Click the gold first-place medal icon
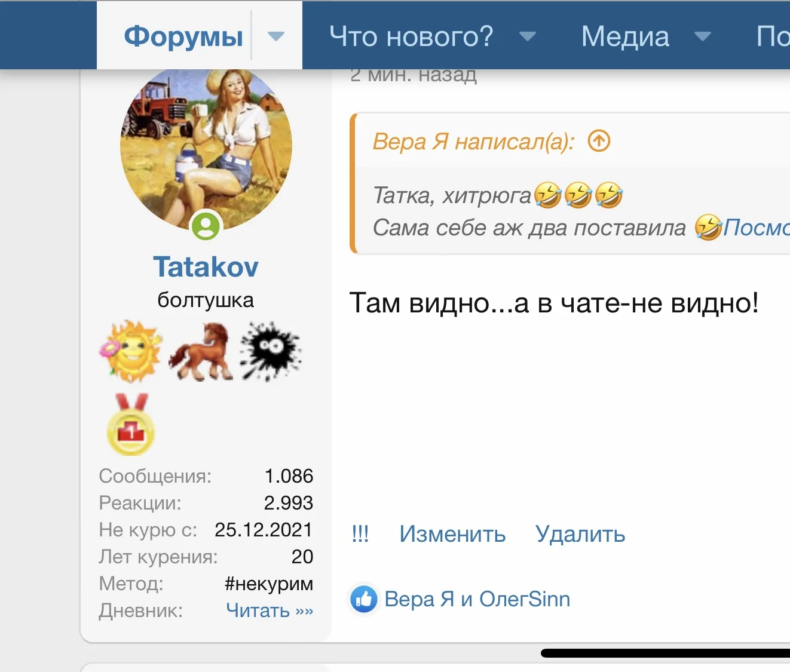 pos(131,424)
